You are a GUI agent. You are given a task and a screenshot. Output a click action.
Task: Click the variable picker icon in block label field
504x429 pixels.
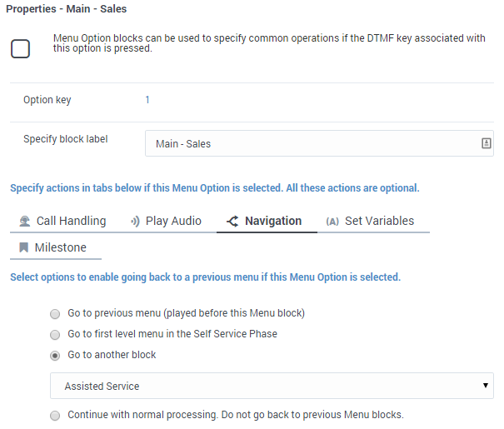point(486,143)
